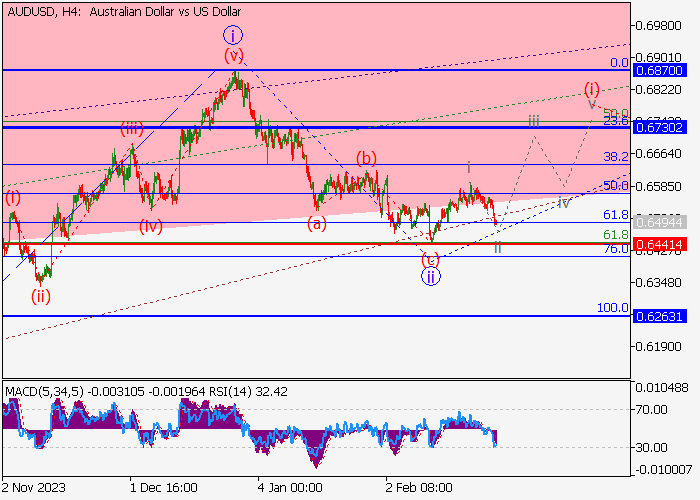Click the gray current price label 0.64944
The height and width of the screenshot is (500, 700).
coord(659,222)
